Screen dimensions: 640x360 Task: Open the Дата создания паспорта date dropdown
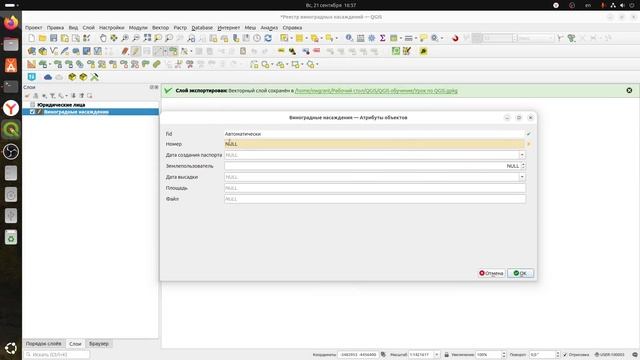pyautogui.click(x=522, y=155)
